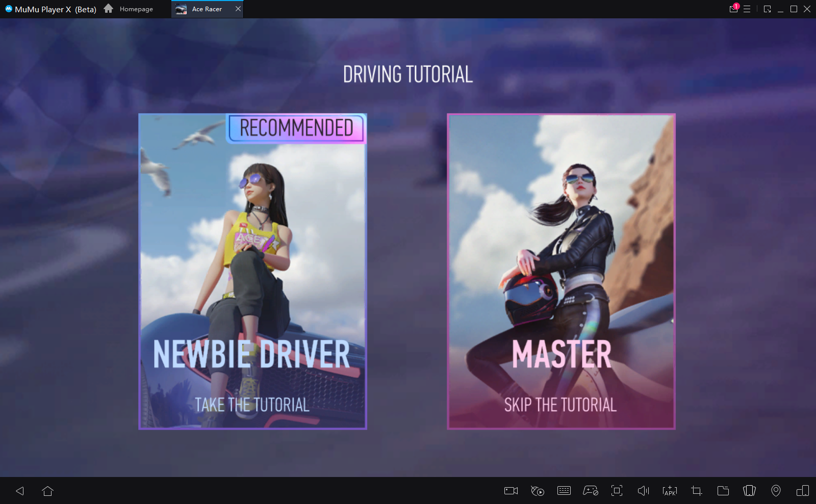Install an APK file

[670, 491]
